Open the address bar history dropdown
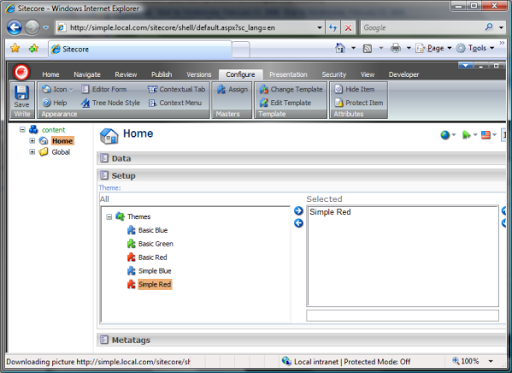The height and width of the screenshot is (373, 512). [x=319, y=28]
